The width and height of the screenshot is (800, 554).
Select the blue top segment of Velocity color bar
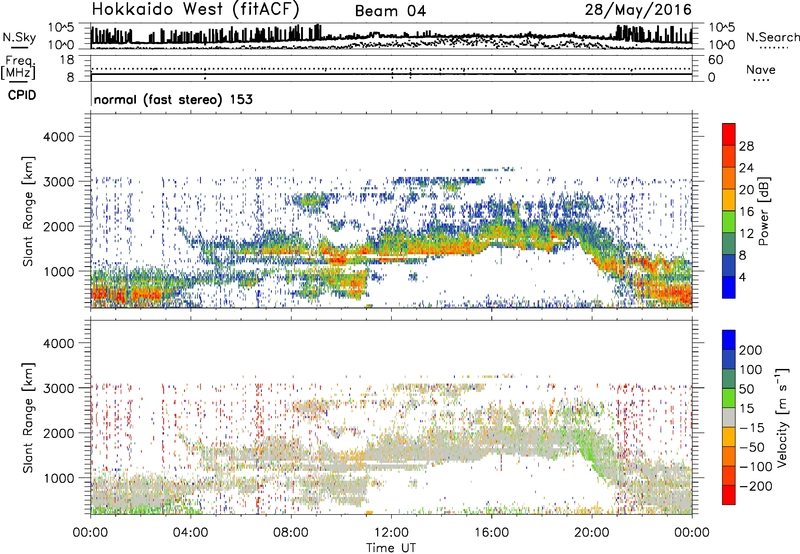point(729,340)
